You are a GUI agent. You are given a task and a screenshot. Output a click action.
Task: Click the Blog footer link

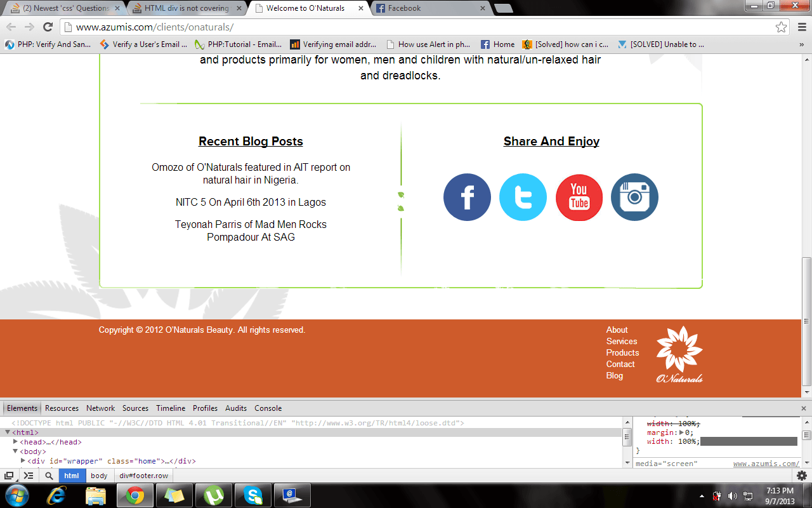tap(615, 375)
